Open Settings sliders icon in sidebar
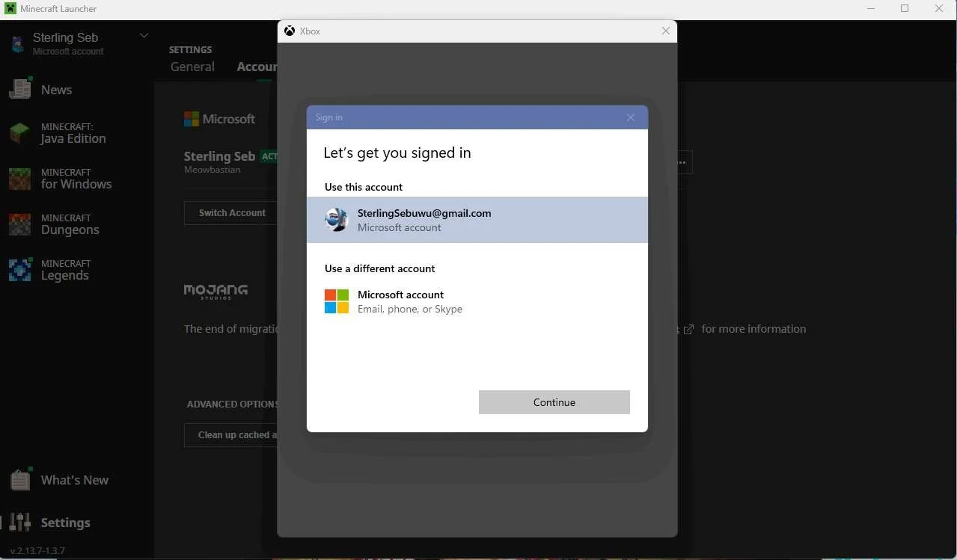Image resolution: width=957 pixels, height=560 pixels. 20,522
